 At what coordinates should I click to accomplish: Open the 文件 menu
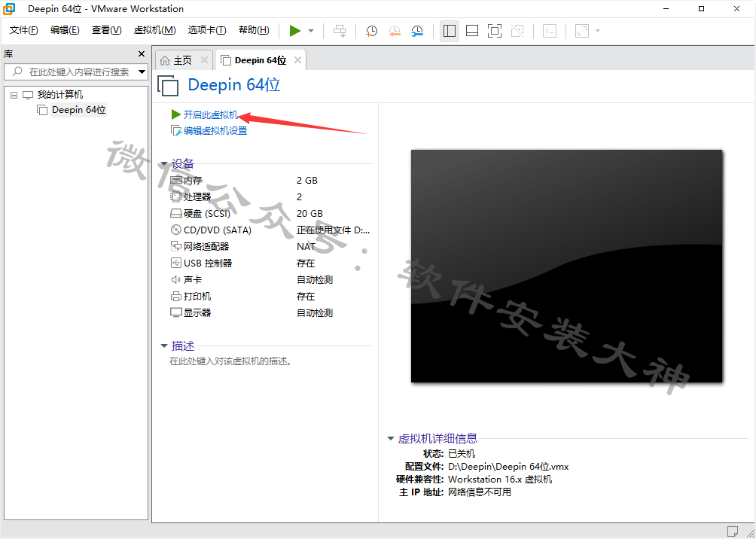point(24,30)
